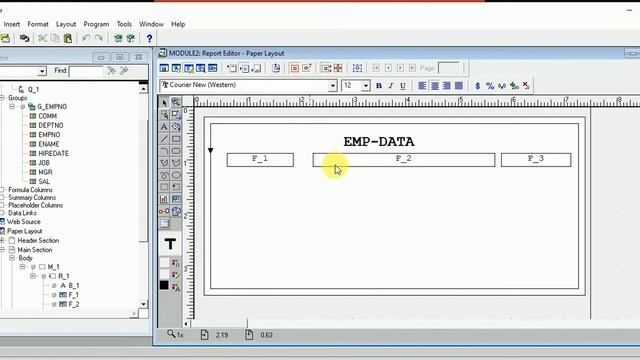Select Summary Columns node
This screenshot has height=360, width=640.
[32, 198]
